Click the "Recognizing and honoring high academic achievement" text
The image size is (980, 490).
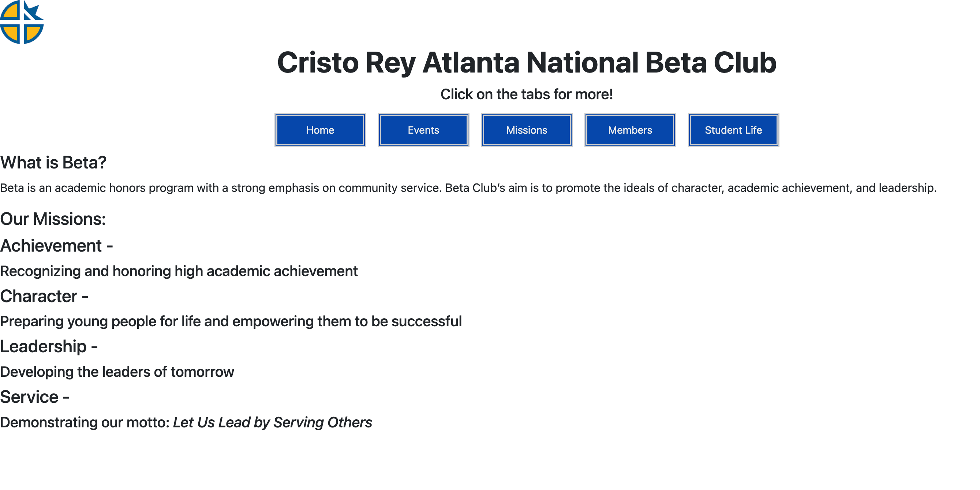(179, 271)
